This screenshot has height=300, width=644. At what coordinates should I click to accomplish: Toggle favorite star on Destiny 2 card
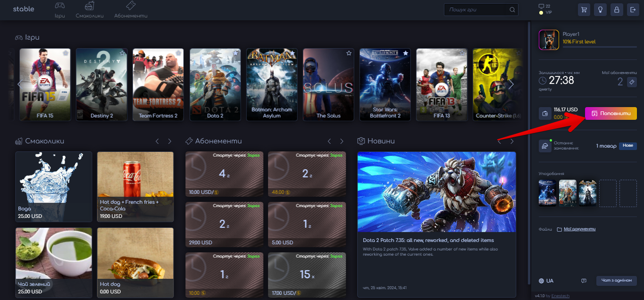pos(122,53)
